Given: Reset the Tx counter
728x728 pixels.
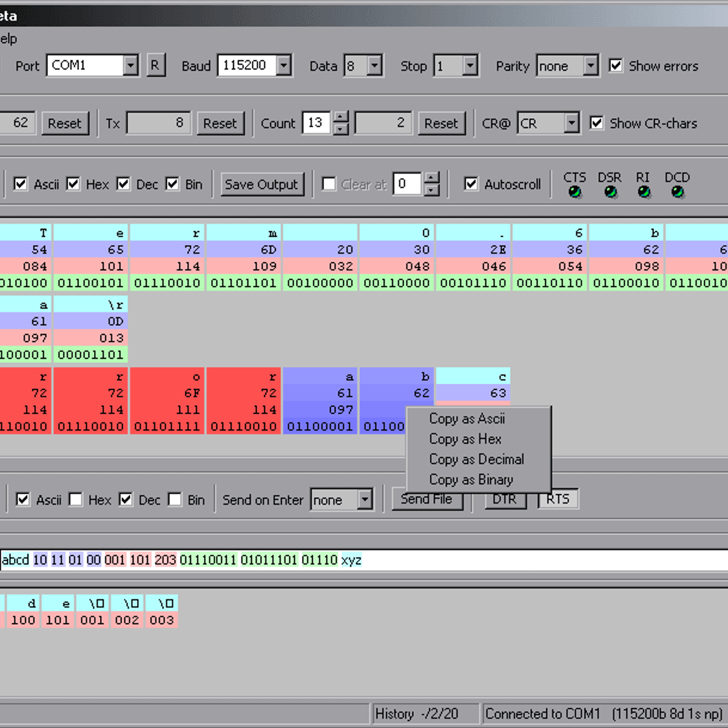Looking at the screenshot, I should [220, 124].
